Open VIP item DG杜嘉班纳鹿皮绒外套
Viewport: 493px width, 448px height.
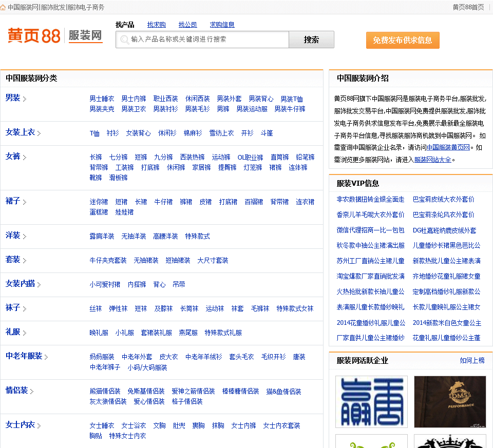click(x=444, y=230)
